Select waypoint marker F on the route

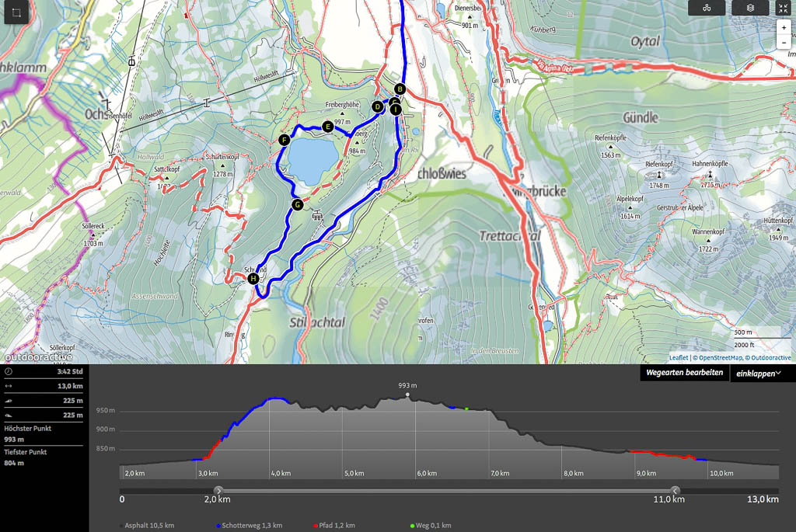(284, 140)
